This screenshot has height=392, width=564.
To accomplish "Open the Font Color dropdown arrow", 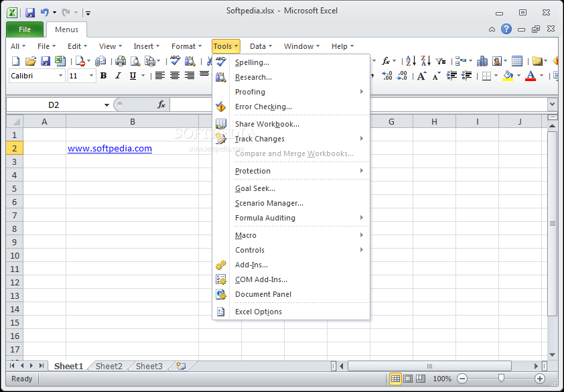I will pos(541,76).
